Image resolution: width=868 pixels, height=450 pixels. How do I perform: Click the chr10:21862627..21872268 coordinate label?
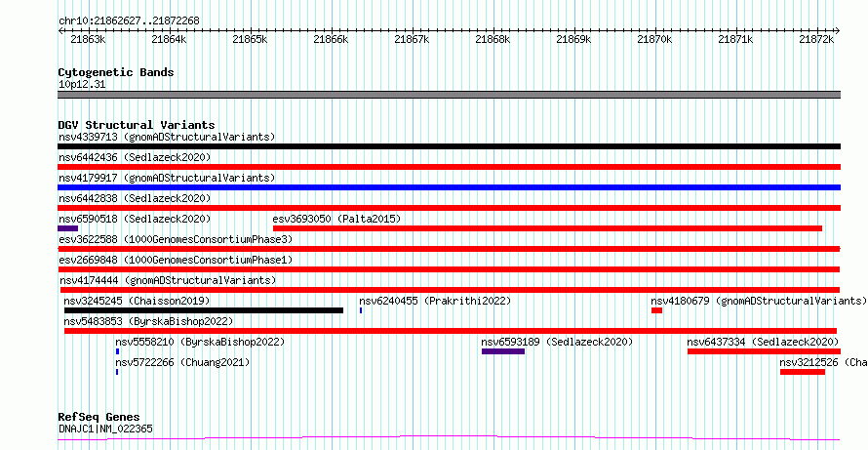129,20
